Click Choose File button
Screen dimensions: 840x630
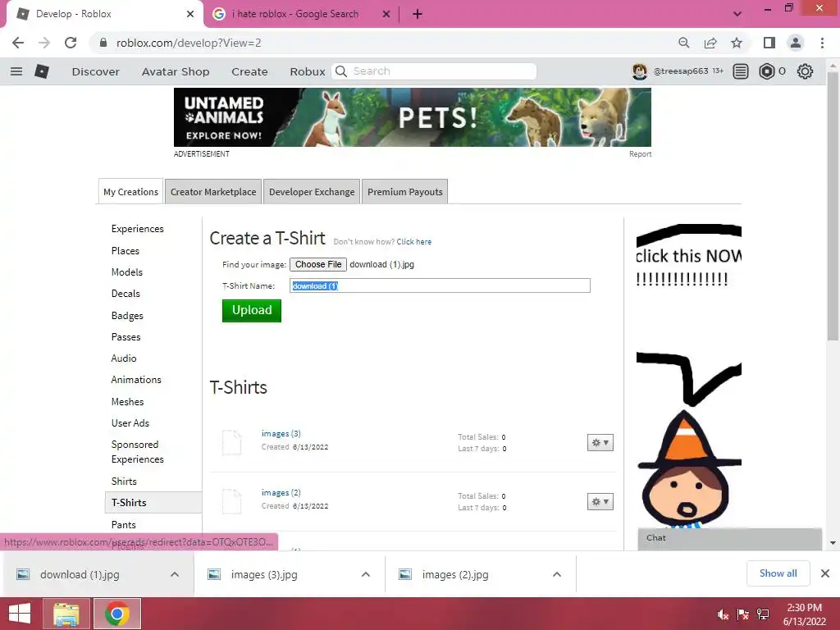[x=318, y=265]
